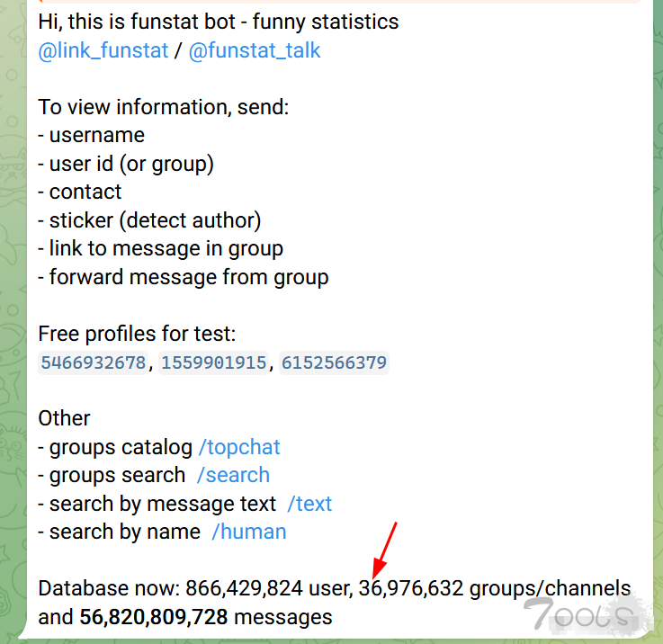This screenshot has height=644, width=663.
Task: Open the @funstat_talk chat mention
Action: (254, 50)
